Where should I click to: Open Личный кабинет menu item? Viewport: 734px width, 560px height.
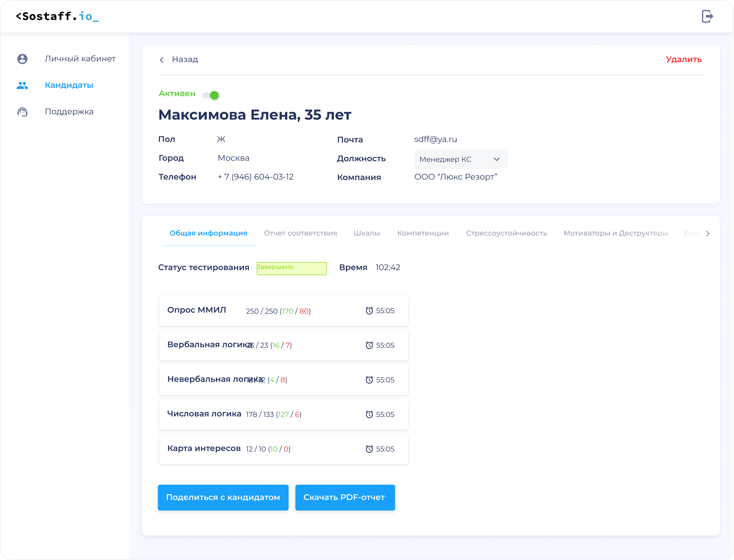coord(80,59)
